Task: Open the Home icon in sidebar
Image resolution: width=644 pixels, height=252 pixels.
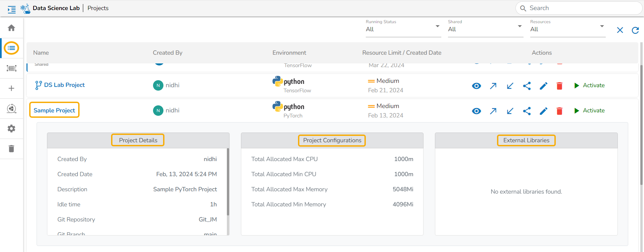Action: [11, 28]
